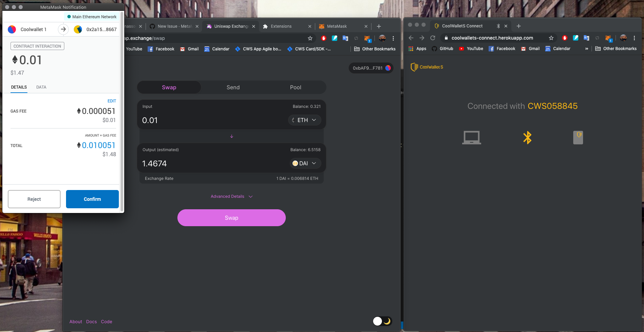Click the Main Ethereum Network indicator

point(92,17)
